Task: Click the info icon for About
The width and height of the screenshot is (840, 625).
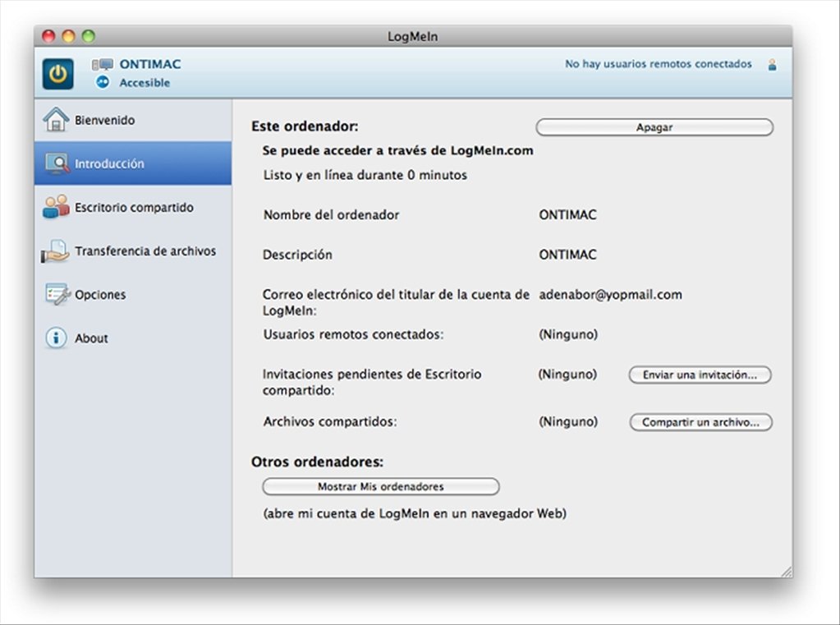Action: (57, 338)
